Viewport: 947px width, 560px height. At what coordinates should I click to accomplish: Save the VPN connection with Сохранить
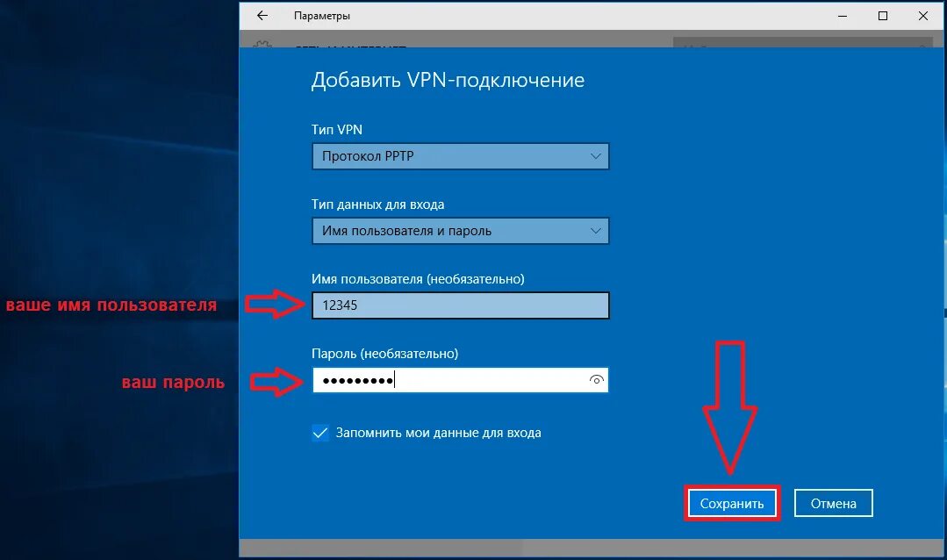(732, 503)
